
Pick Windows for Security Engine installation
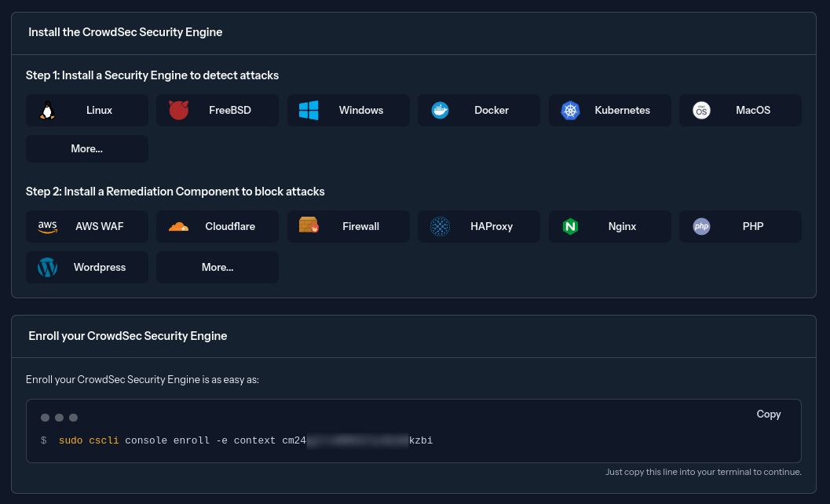[x=349, y=110]
